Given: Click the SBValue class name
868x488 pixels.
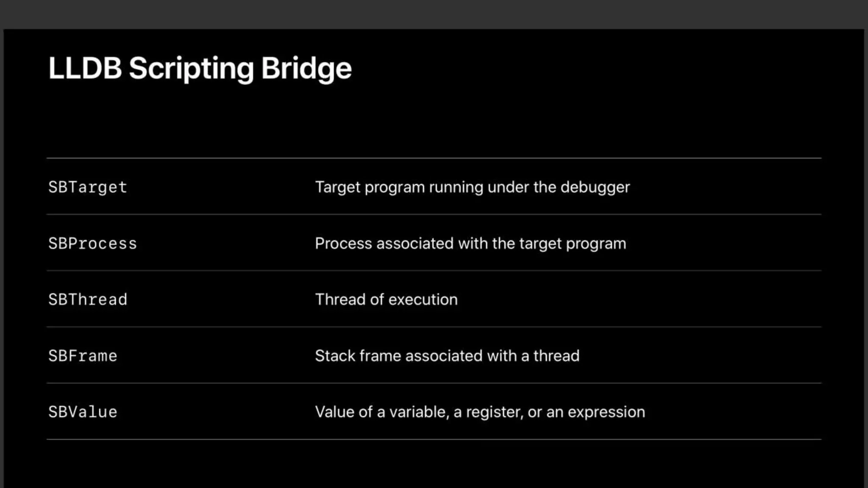Looking at the screenshot, I should (x=83, y=412).
